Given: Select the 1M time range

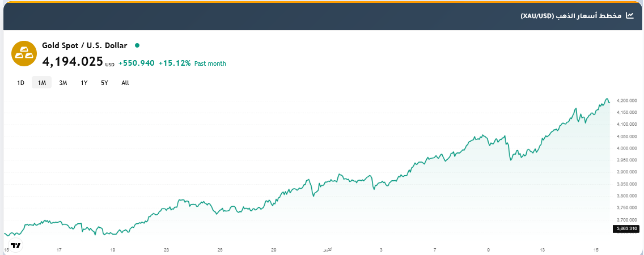Looking at the screenshot, I should 41,83.
